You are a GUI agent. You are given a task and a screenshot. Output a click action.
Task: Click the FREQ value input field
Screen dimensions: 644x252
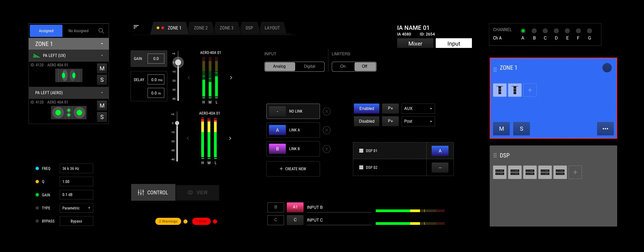pos(76,169)
